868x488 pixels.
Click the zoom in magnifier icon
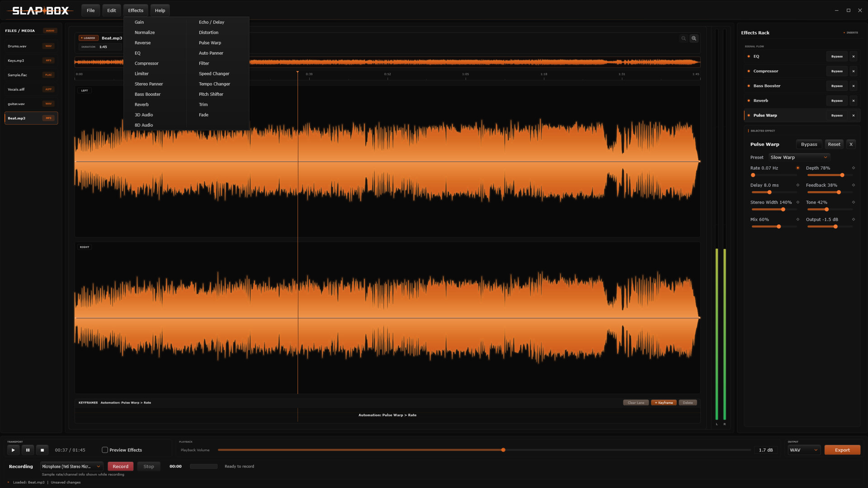tap(694, 38)
